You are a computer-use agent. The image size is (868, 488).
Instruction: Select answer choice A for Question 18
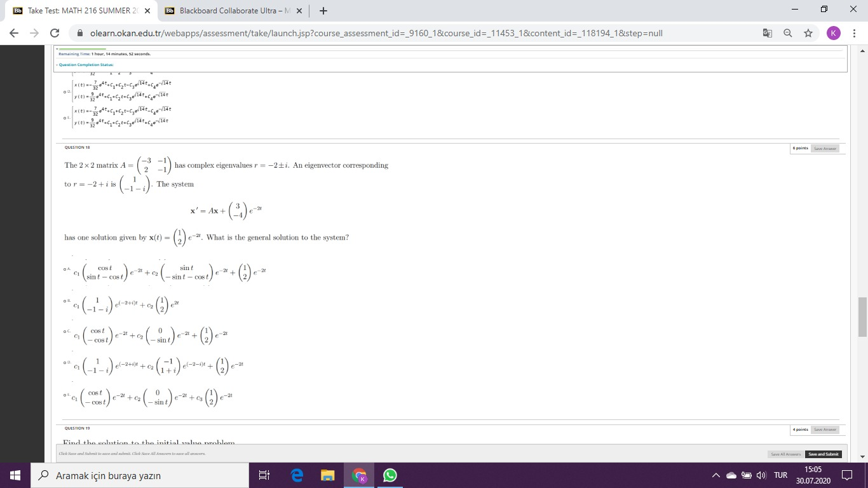point(65,269)
